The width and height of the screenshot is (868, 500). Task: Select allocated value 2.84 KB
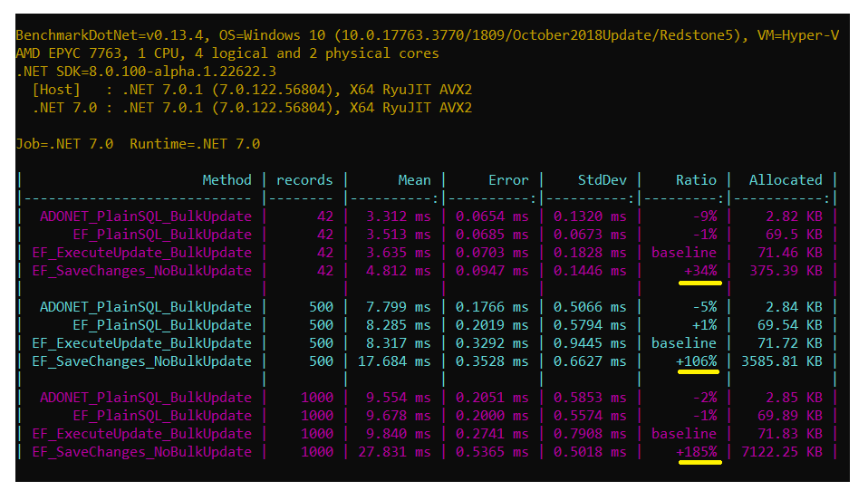(x=795, y=307)
